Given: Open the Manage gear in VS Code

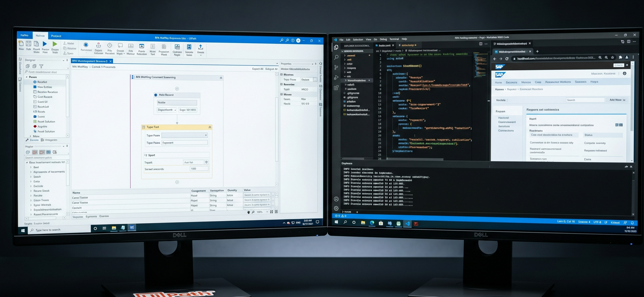Looking at the screenshot, I should pos(336,208).
